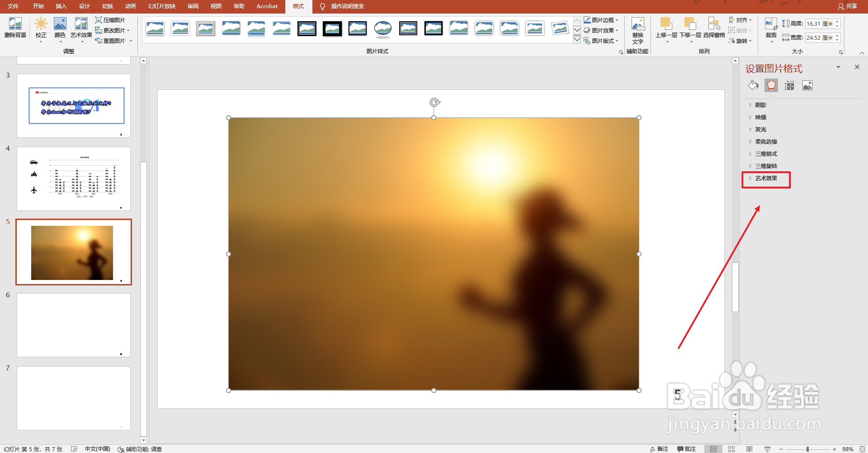The width and height of the screenshot is (868, 453).
Task: Open the 图片版式 picture layout dropdown
Action: coord(601,41)
